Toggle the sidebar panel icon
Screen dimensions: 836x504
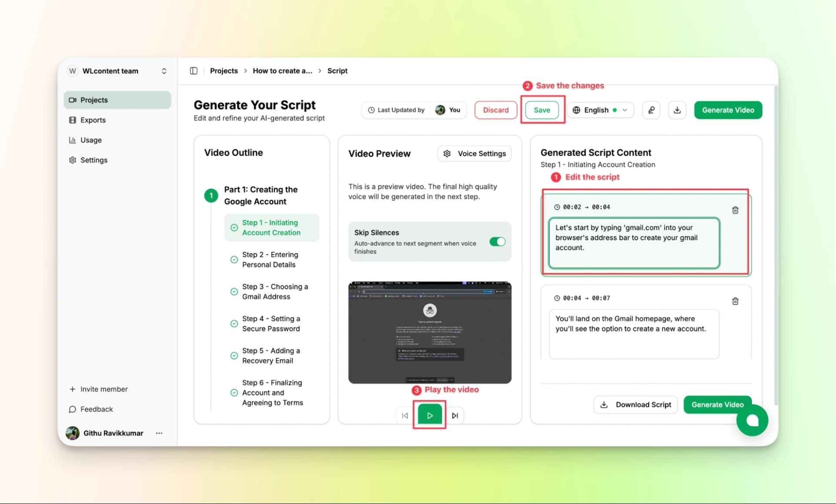pos(194,71)
